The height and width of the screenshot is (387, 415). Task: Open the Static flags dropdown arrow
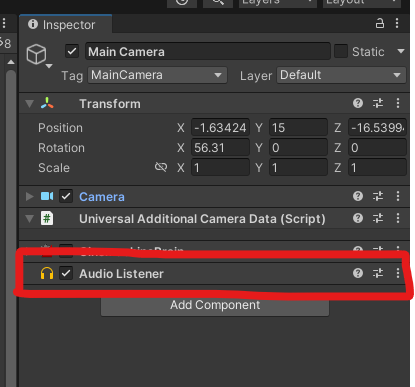point(401,51)
